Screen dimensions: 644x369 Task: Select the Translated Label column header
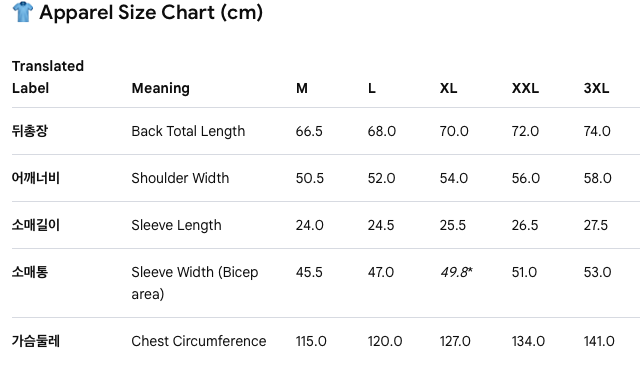click(48, 77)
